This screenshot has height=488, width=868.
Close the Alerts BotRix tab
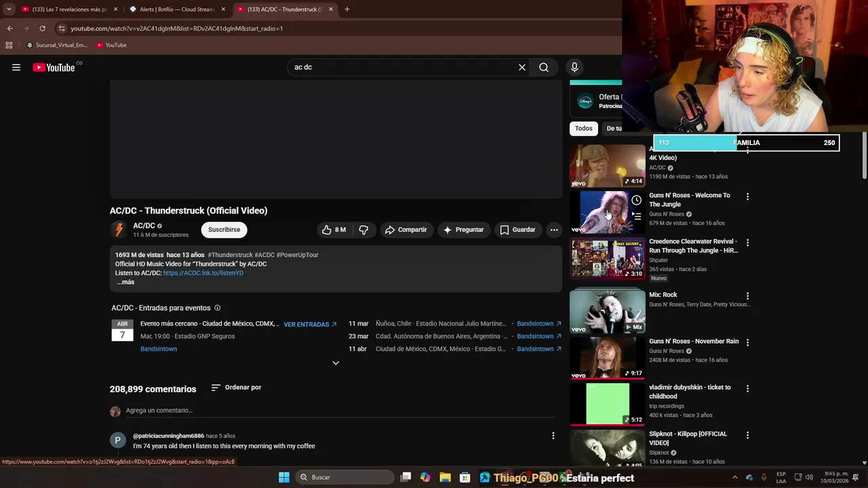tap(223, 9)
